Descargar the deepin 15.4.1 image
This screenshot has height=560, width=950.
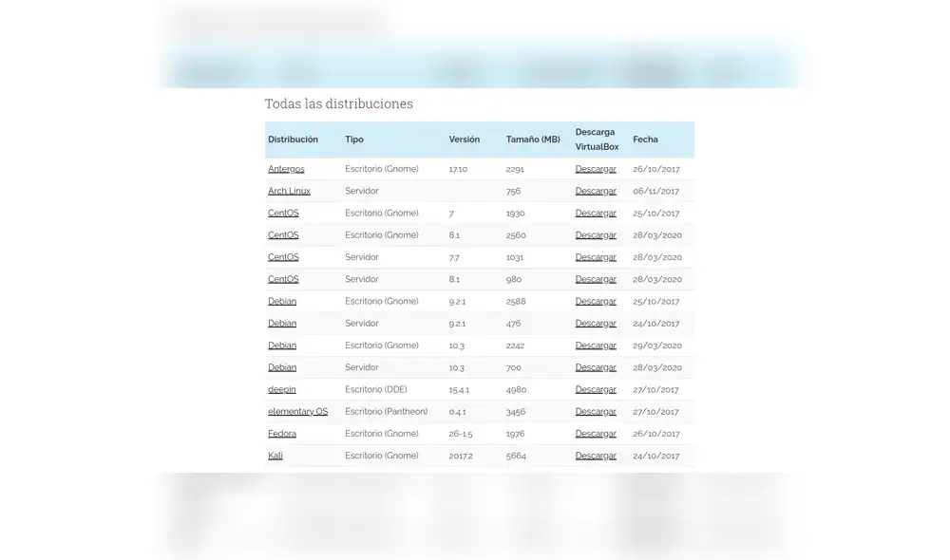tap(595, 389)
